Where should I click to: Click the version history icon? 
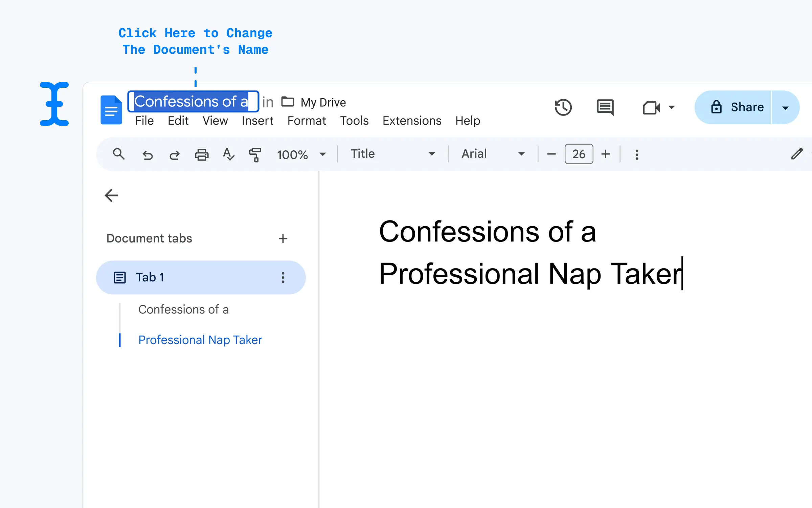562,107
